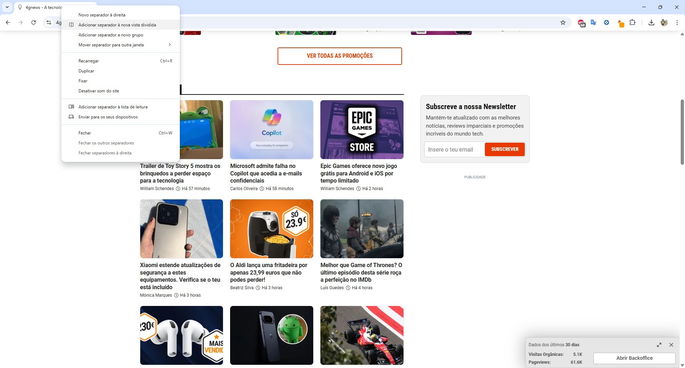
Task: Open the tab search dropdown arrow
Action: 7,7
